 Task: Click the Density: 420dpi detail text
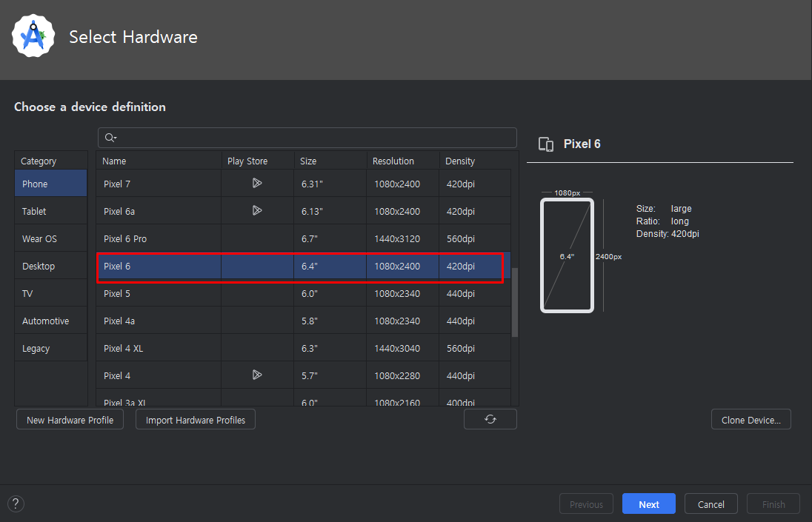pyautogui.click(x=668, y=234)
